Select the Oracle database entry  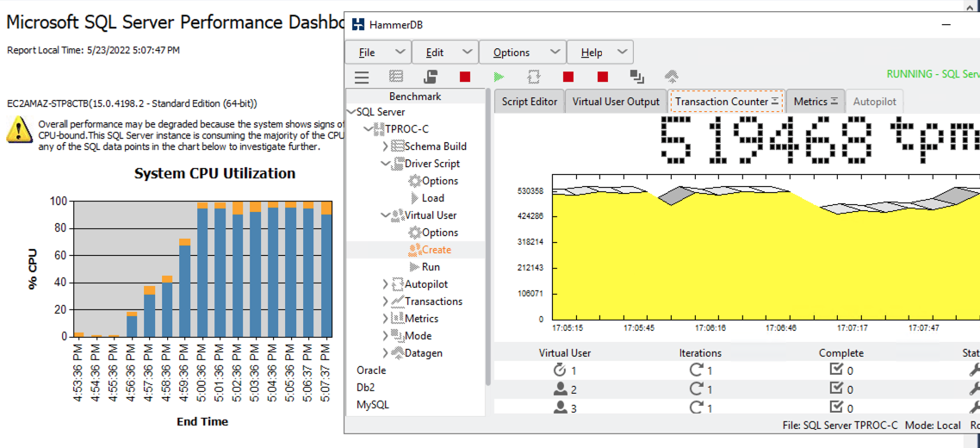click(371, 370)
